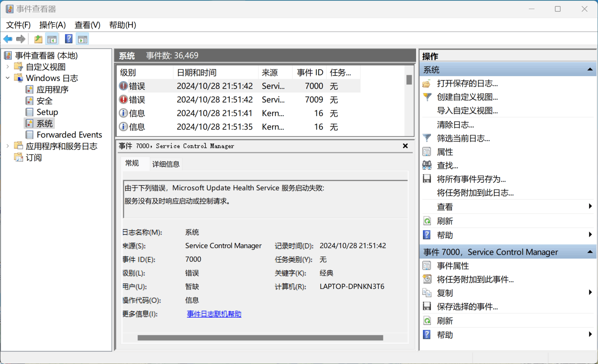Toggle the console tree pane toolbar icon
This screenshot has height=364, width=598.
point(52,39)
